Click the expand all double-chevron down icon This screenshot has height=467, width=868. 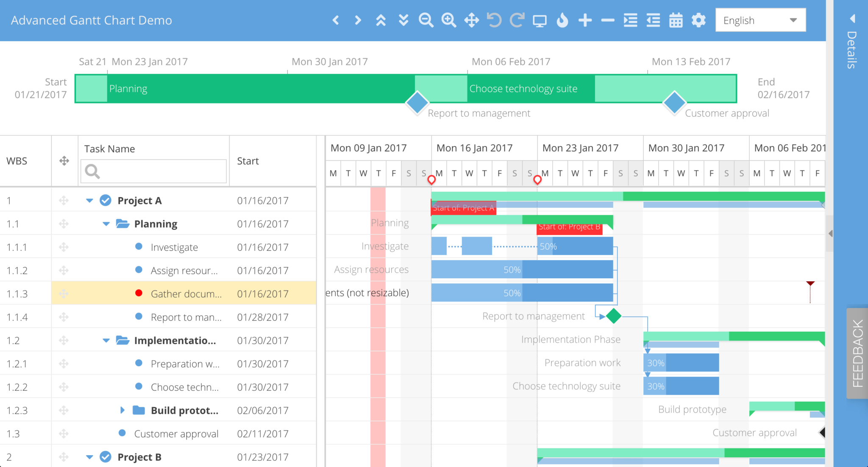click(403, 20)
